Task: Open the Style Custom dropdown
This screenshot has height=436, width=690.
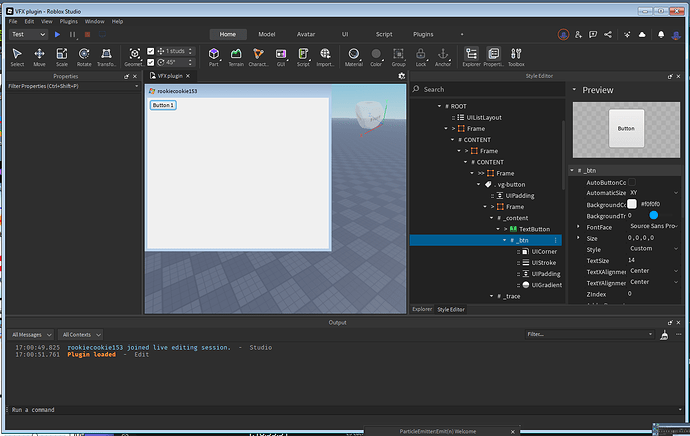Action: [x=653, y=249]
